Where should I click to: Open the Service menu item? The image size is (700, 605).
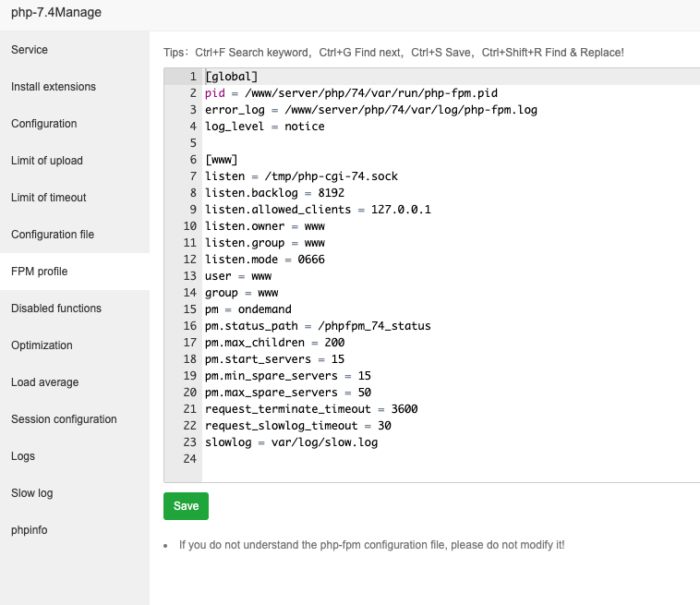(30, 50)
